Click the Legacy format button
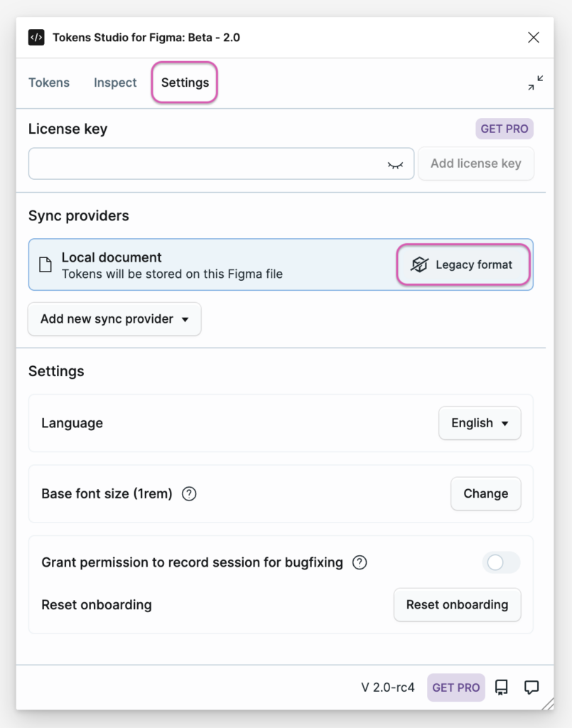Screen dimensions: 572x728 pyautogui.click(x=463, y=264)
